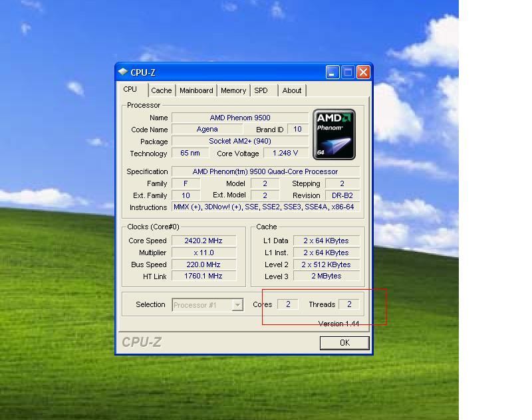Click the L1 Inst. 2 x 64 KBytes value
This screenshot has height=420, width=532.
[x=326, y=253]
